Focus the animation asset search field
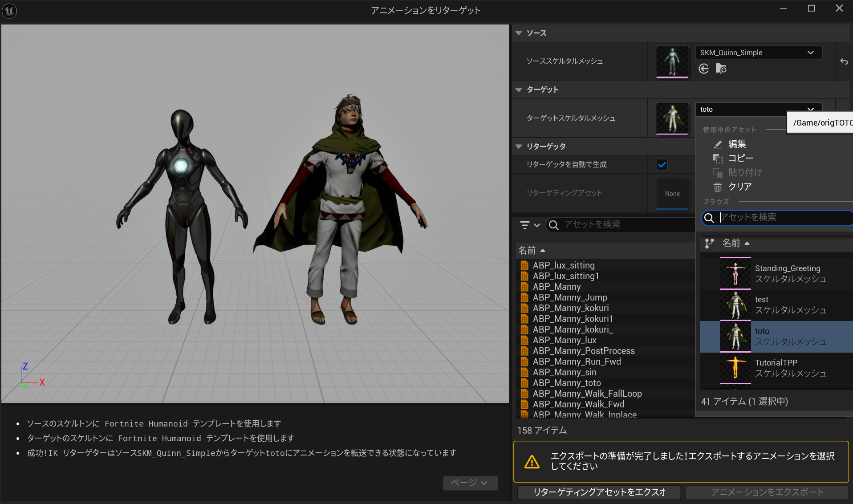 coord(620,225)
